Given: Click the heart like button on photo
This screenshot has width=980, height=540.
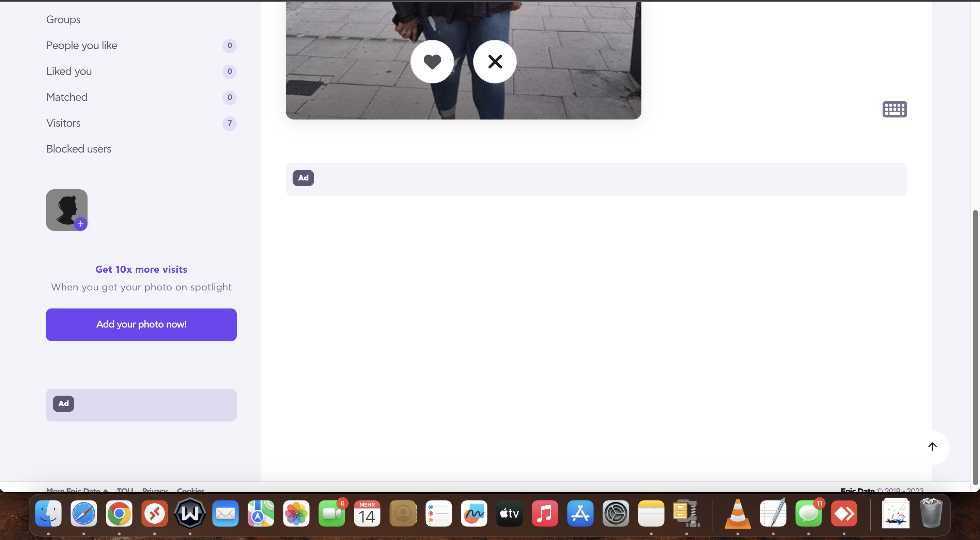Looking at the screenshot, I should point(432,62).
